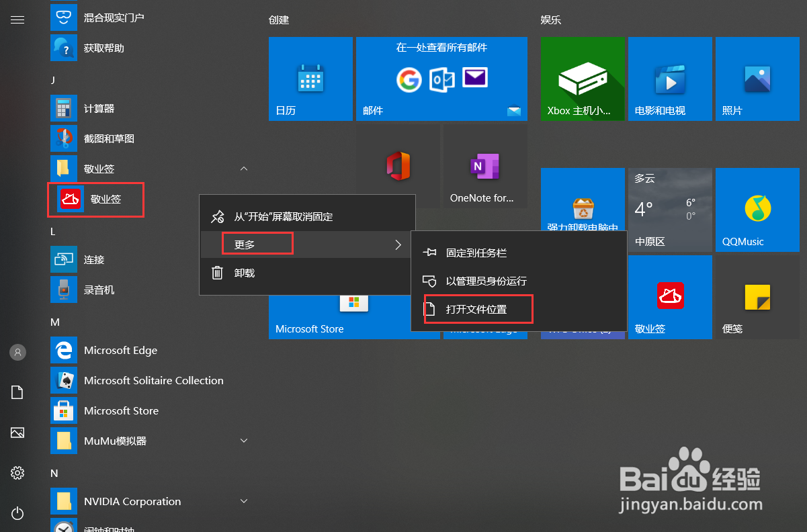Open the Pictures icon in the start sidebar
807x532 pixels.
pyautogui.click(x=17, y=433)
